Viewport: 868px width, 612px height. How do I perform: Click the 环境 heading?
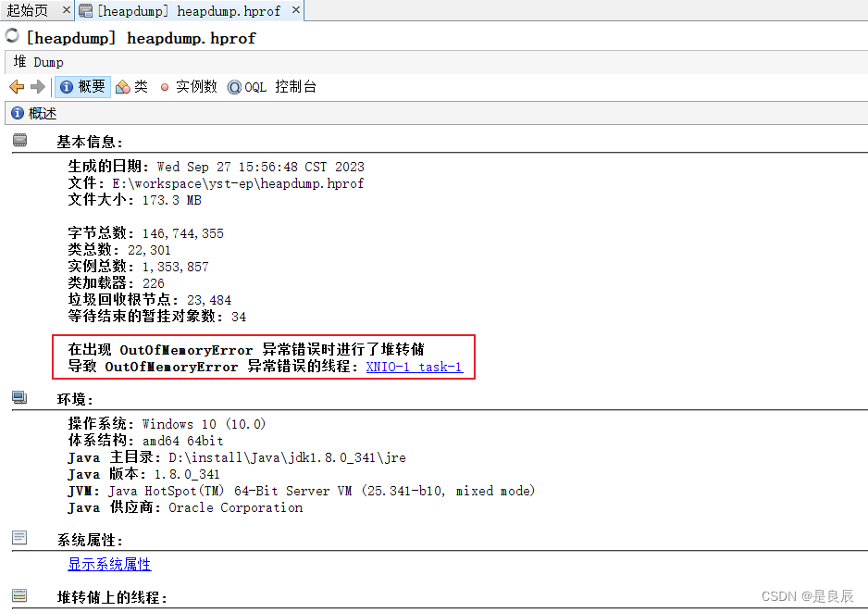click(x=75, y=399)
